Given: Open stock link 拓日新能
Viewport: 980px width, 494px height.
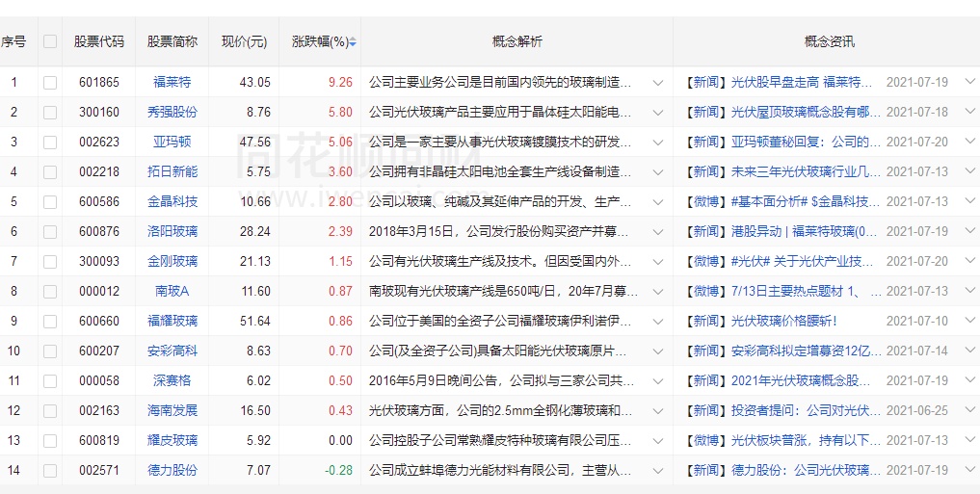Looking at the screenshot, I should [172, 171].
